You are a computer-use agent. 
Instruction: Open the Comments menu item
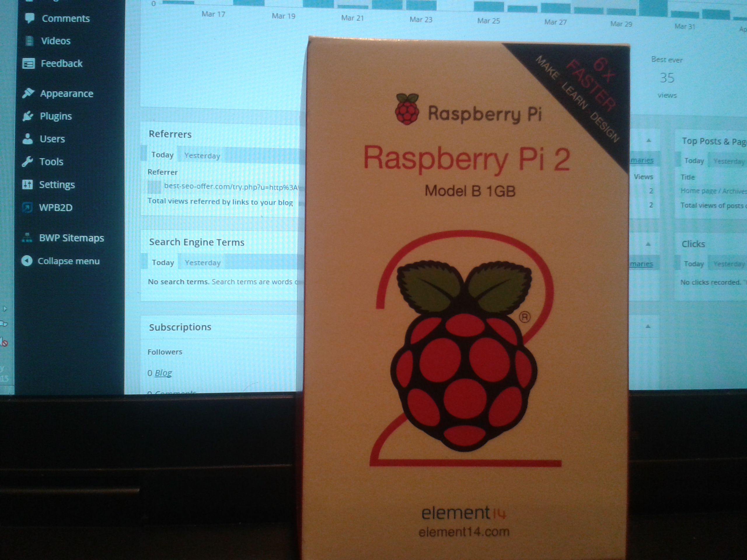click(66, 18)
